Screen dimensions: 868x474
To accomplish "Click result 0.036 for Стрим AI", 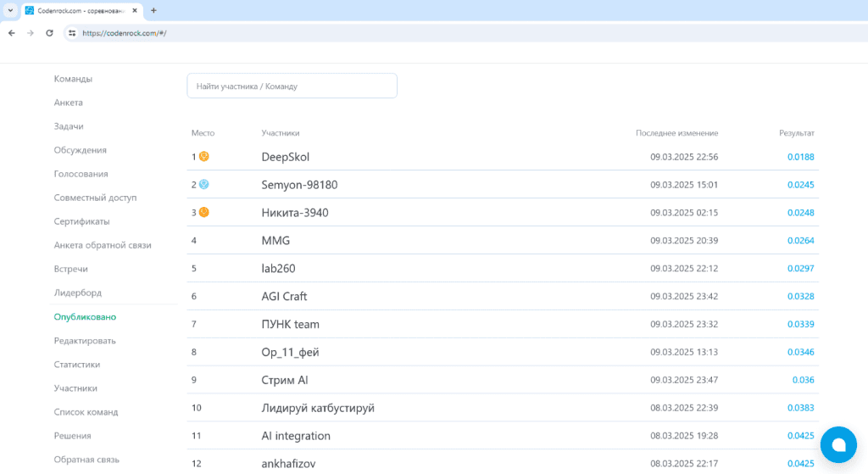I will [x=804, y=380].
